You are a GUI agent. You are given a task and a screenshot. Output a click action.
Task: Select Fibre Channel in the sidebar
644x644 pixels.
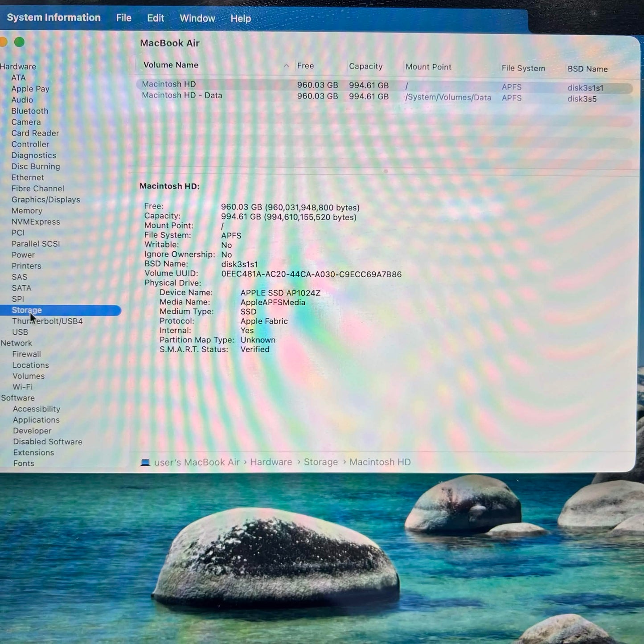(x=38, y=189)
